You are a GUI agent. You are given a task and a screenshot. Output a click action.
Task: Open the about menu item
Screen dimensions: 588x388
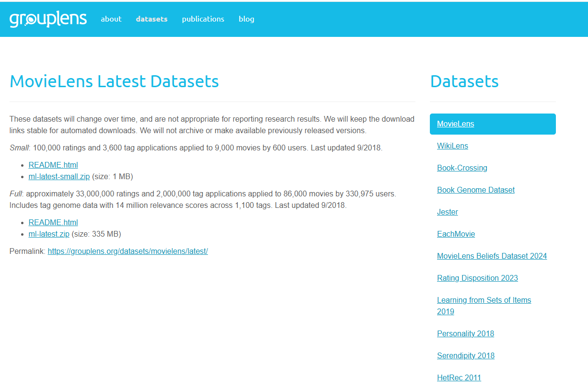[x=111, y=19]
